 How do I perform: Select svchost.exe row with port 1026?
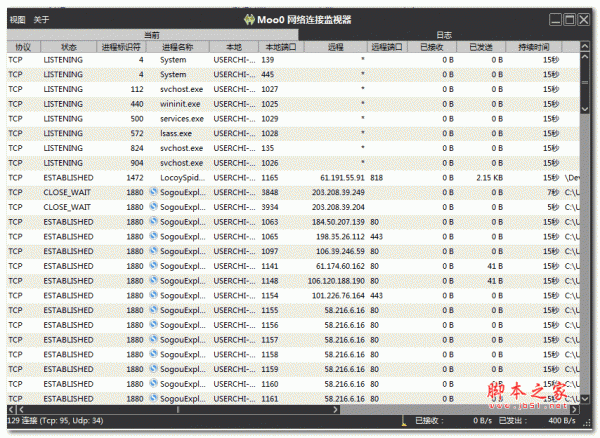click(293, 163)
